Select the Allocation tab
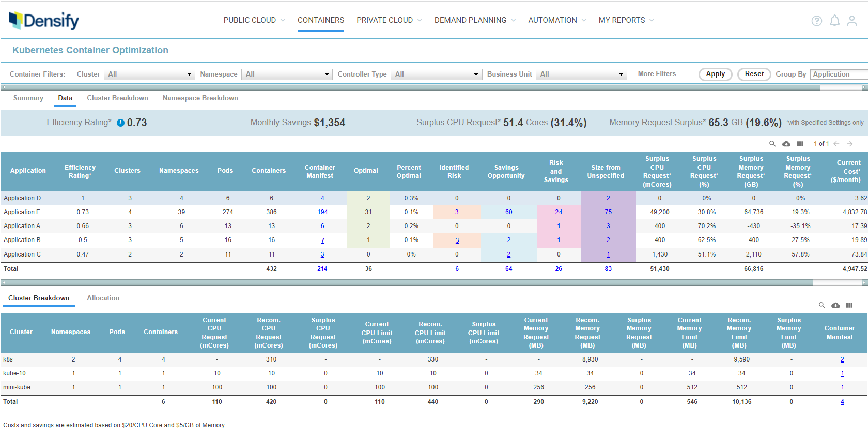This screenshot has height=436, width=868. click(x=103, y=298)
